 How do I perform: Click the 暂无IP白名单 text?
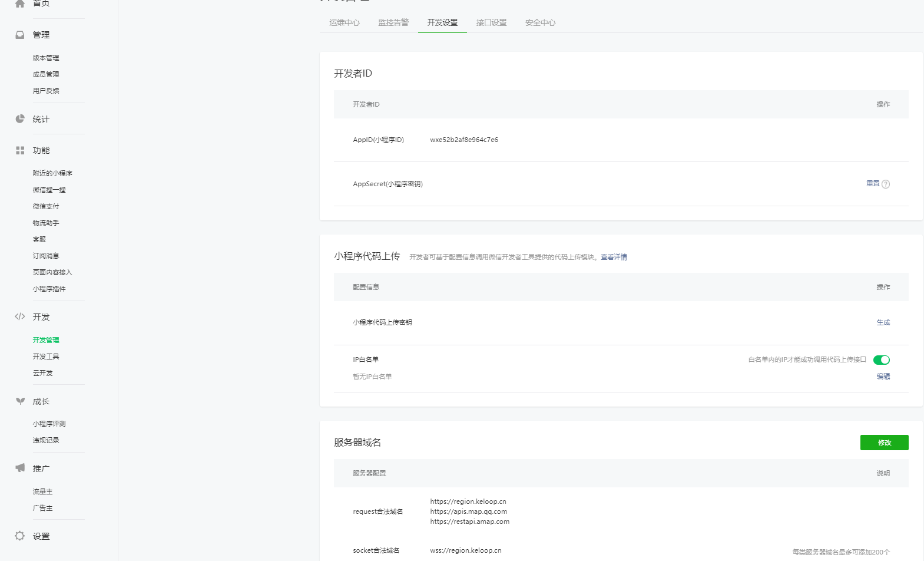click(x=372, y=377)
